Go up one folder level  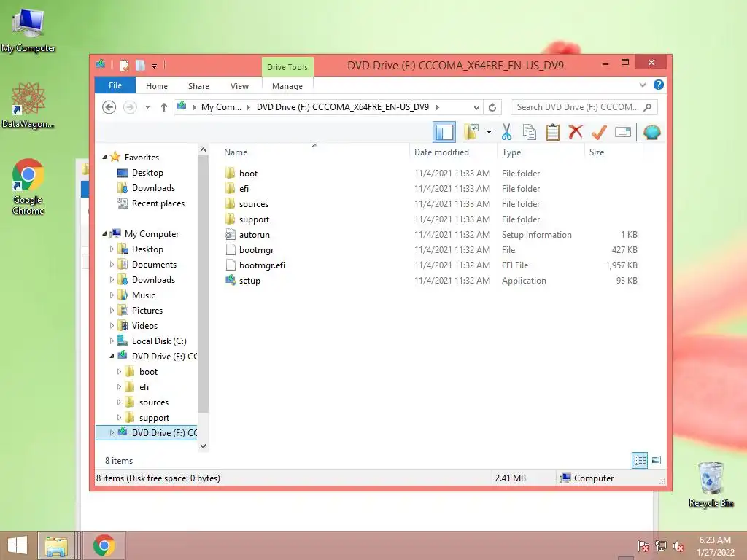[164, 107]
